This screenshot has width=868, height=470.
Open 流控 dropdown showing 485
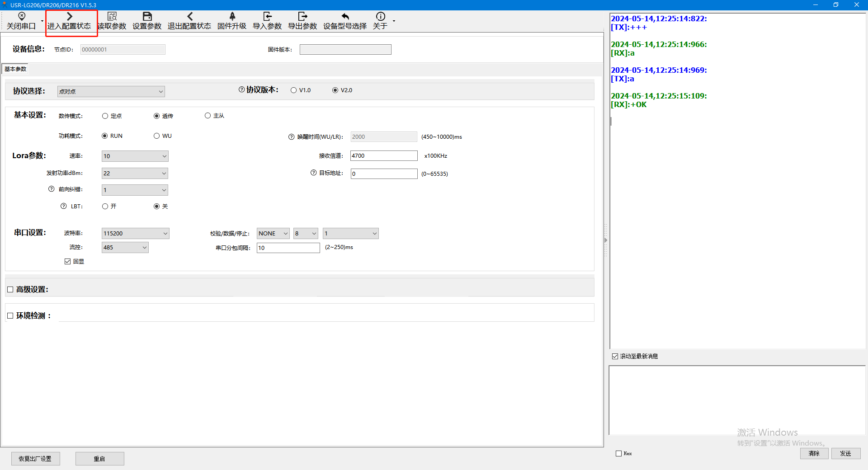[x=125, y=248]
